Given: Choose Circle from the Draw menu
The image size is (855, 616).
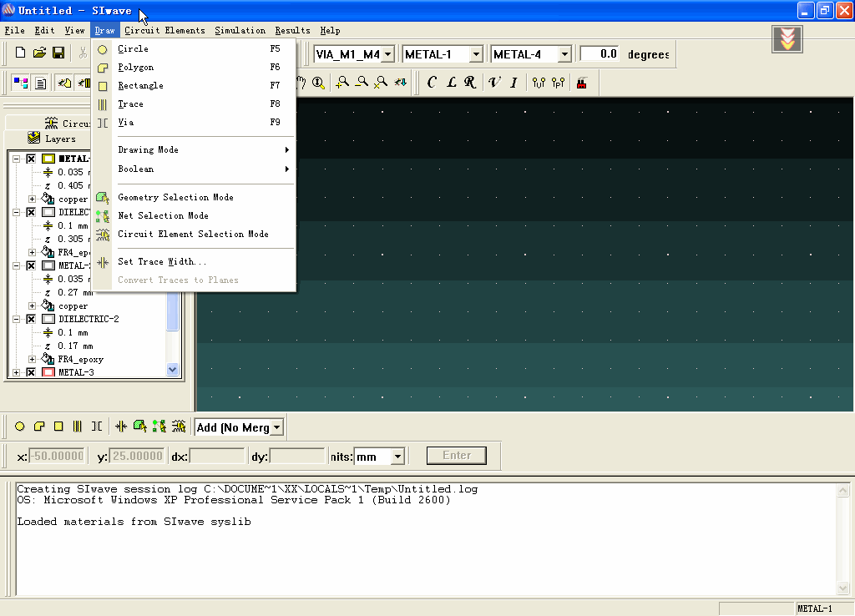Looking at the screenshot, I should click(x=194, y=48).
